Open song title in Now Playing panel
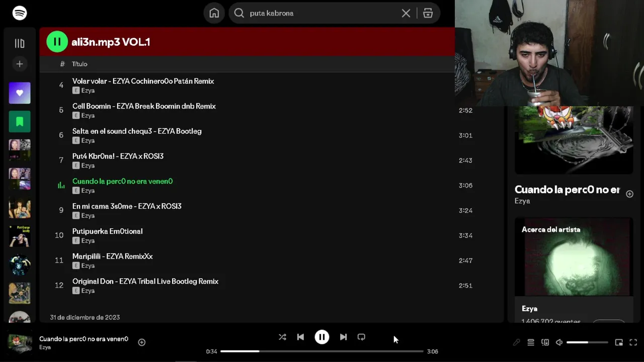The width and height of the screenshot is (644, 362). click(567, 190)
